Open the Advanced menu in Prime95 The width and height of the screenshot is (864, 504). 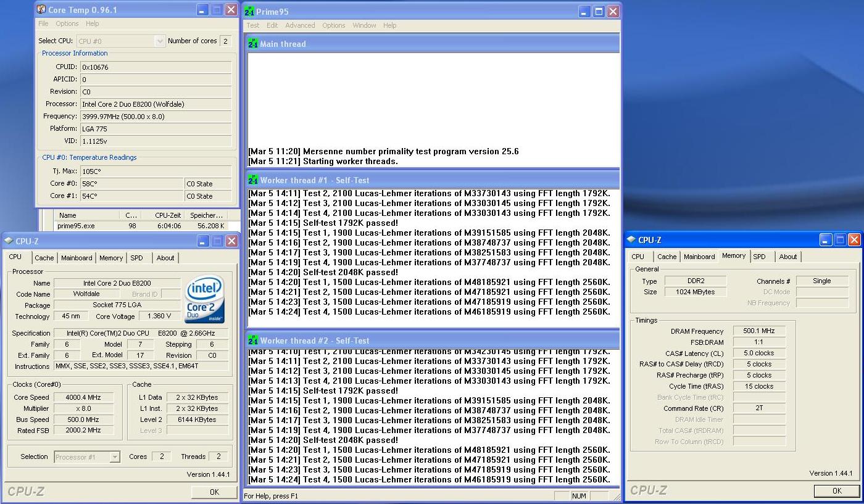pyautogui.click(x=300, y=25)
